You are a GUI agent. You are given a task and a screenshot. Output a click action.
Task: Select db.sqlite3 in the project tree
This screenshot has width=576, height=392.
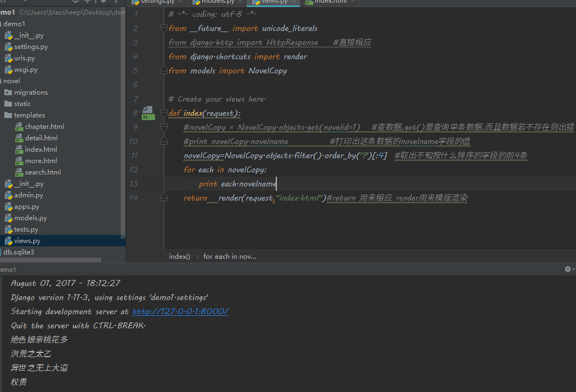[x=19, y=252]
